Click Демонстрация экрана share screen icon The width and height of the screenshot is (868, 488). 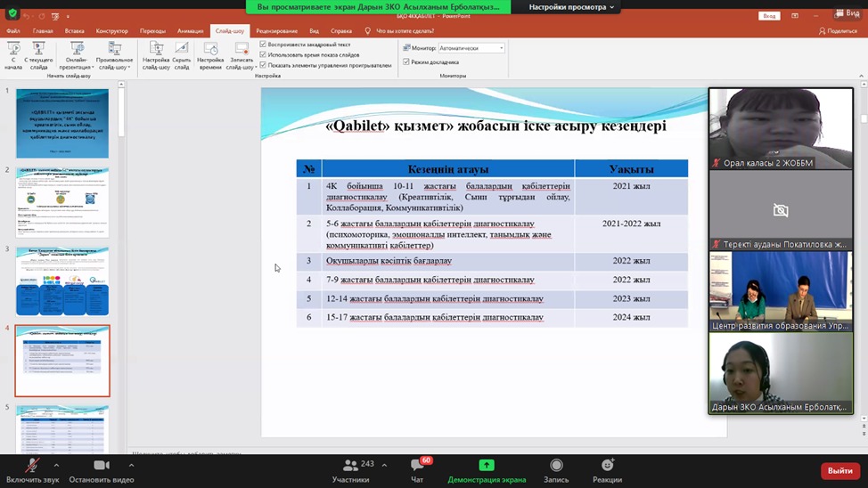pyautogui.click(x=487, y=465)
